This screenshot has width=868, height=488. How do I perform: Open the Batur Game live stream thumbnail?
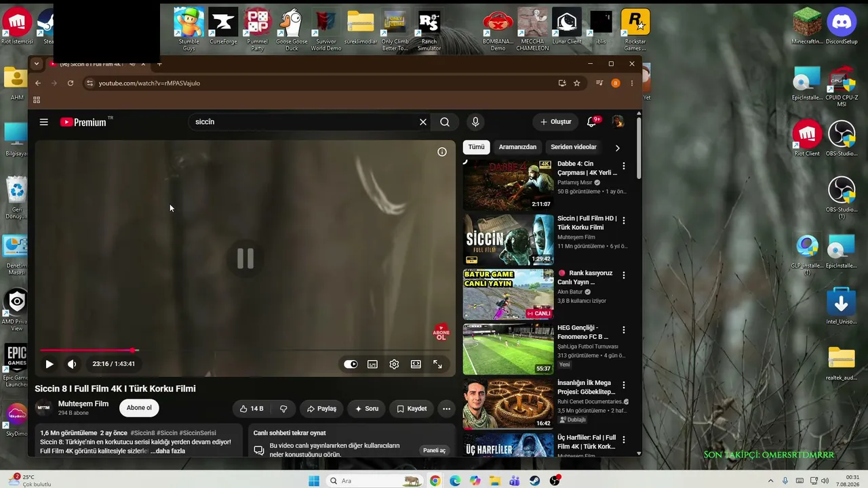coord(508,295)
